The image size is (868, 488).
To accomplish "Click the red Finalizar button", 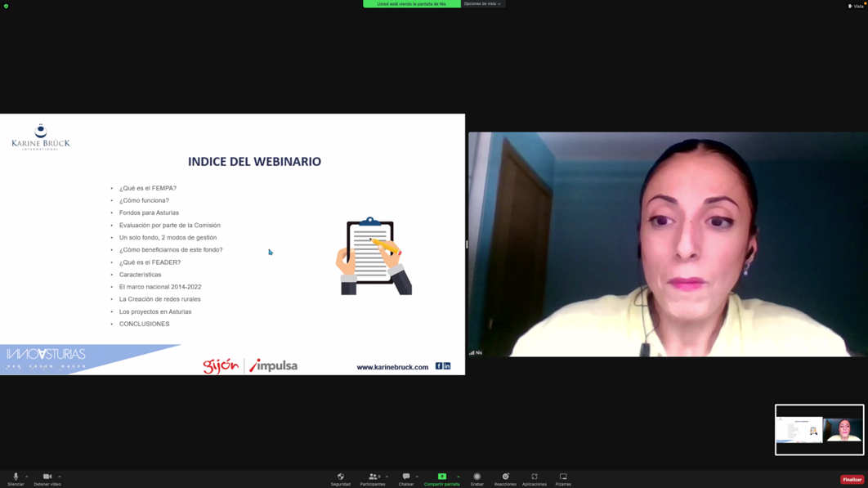I will click(x=852, y=480).
